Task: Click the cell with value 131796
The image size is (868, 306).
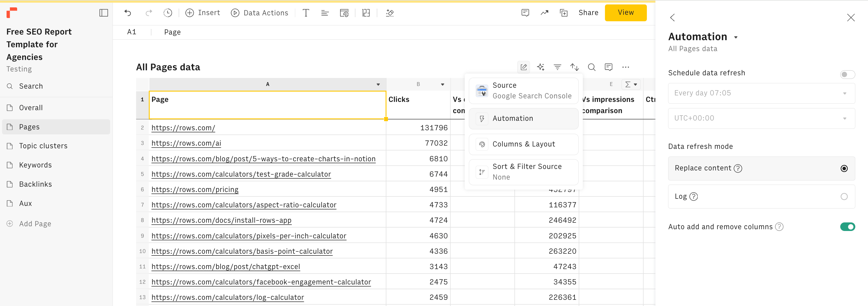Action: 418,128
